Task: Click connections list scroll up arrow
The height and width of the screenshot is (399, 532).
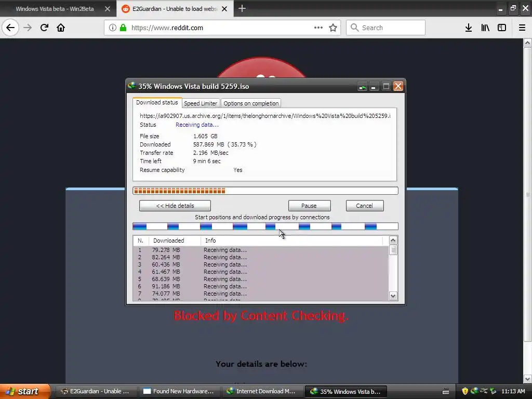Action: (393, 241)
